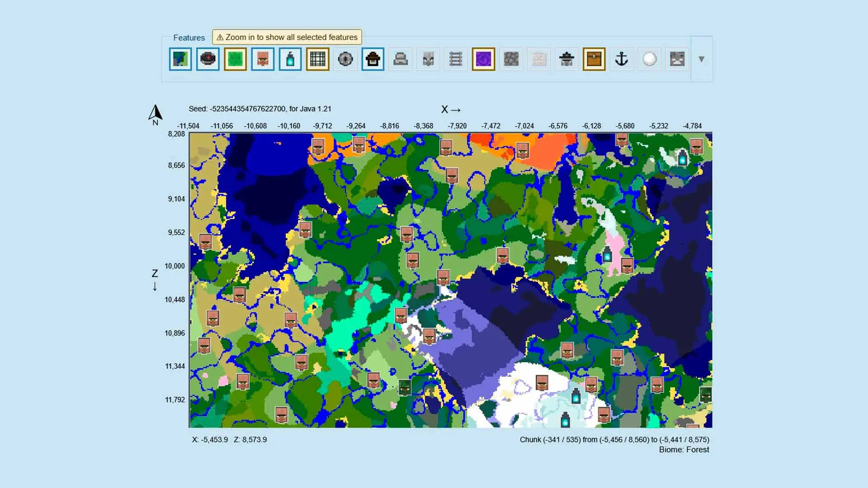Image resolution: width=868 pixels, height=488 pixels.
Task: Click the -10,608 X-axis label
Action: [x=255, y=126]
